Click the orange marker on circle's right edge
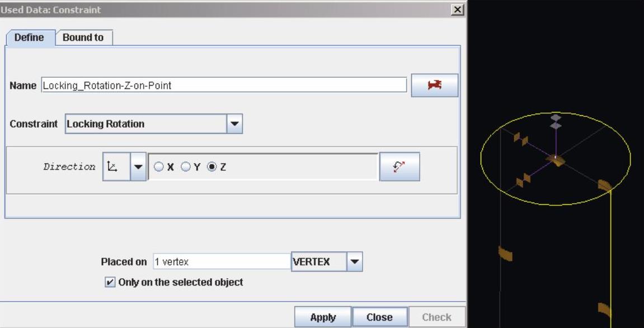Viewport: 644px width, 328px height. pyautogui.click(x=605, y=185)
